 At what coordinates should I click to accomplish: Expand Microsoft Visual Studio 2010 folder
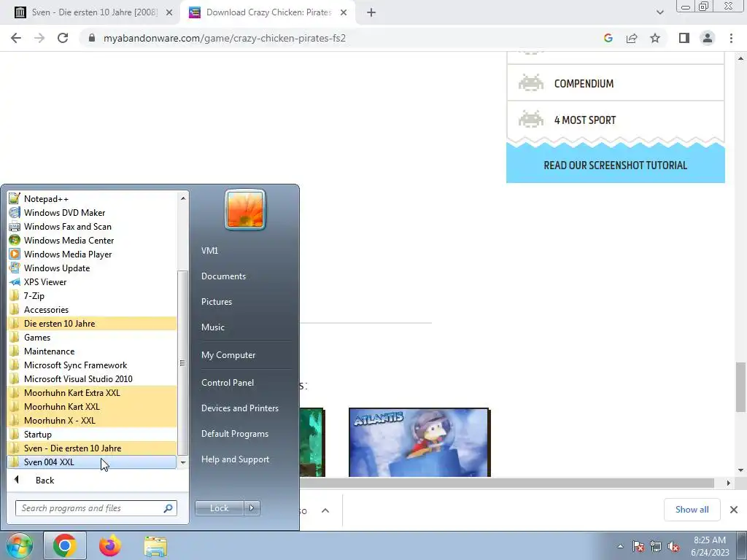(92, 378)
